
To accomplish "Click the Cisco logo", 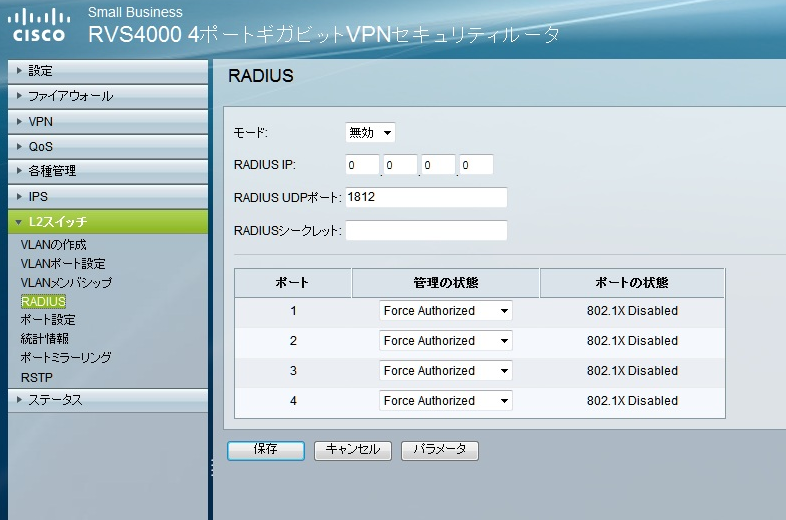I will (39, 26).
